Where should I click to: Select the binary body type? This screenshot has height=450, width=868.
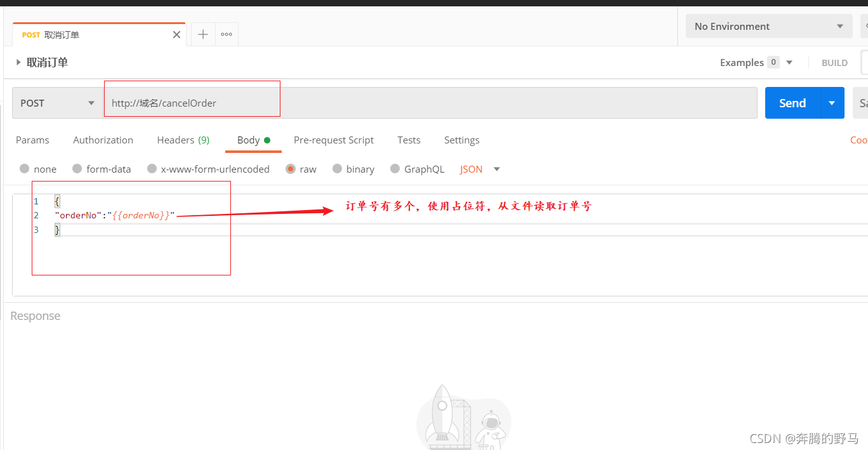click(x=353, y=169)
